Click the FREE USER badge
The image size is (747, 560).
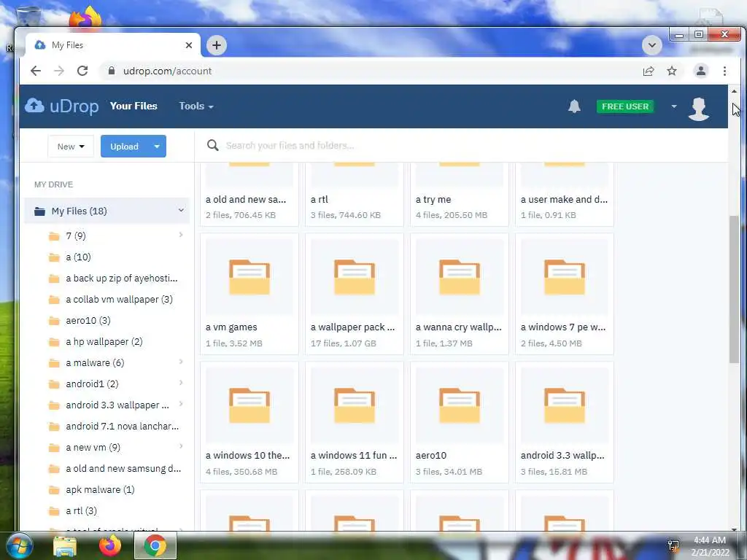coord(625,106)
